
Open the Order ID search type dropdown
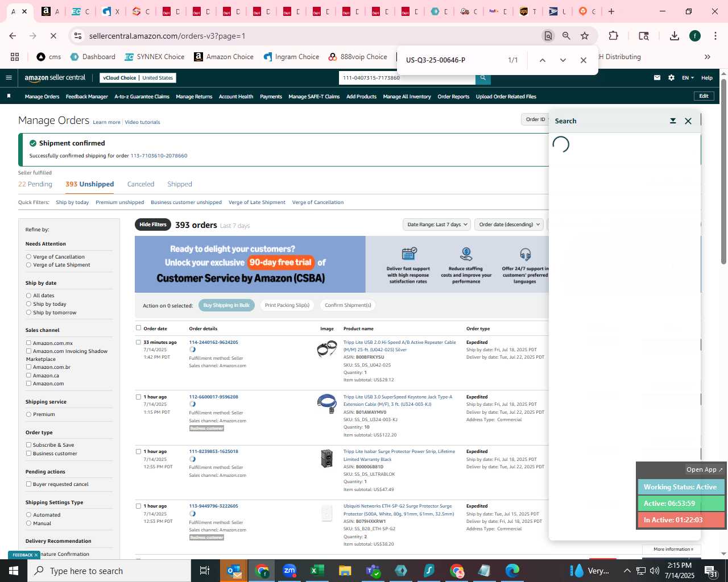535,119
